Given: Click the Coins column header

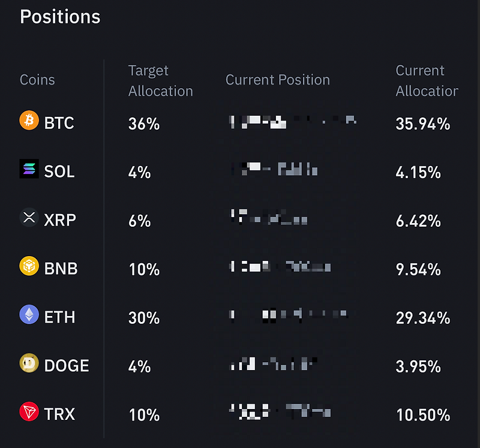Looking at the screenshot, I should tap(37, 79).
